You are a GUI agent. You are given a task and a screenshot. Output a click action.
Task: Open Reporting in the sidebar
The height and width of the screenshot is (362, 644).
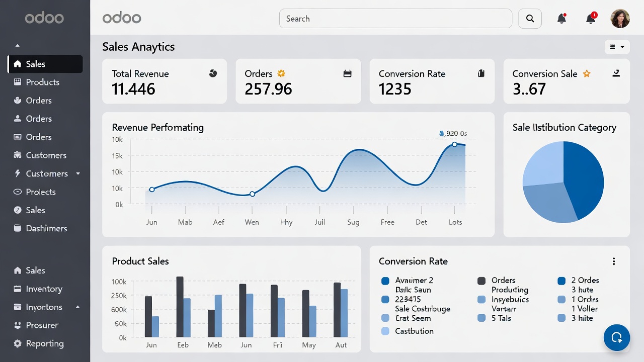click(x=44, y=343)
